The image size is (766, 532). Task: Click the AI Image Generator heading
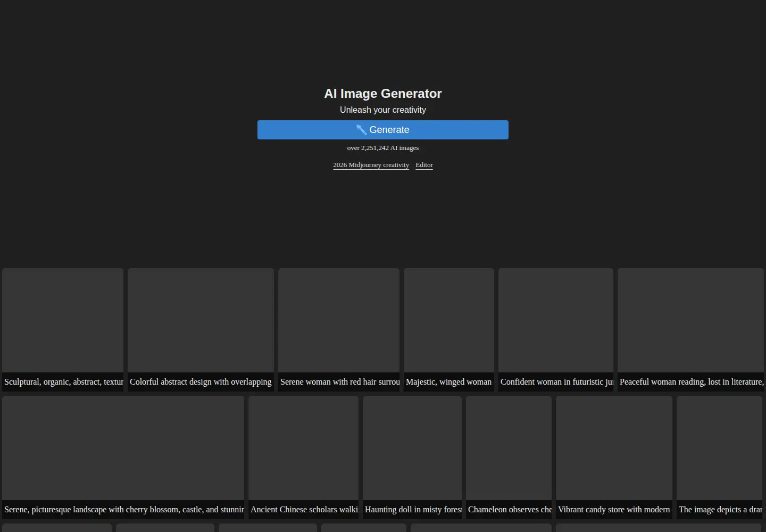click(383, 94)
